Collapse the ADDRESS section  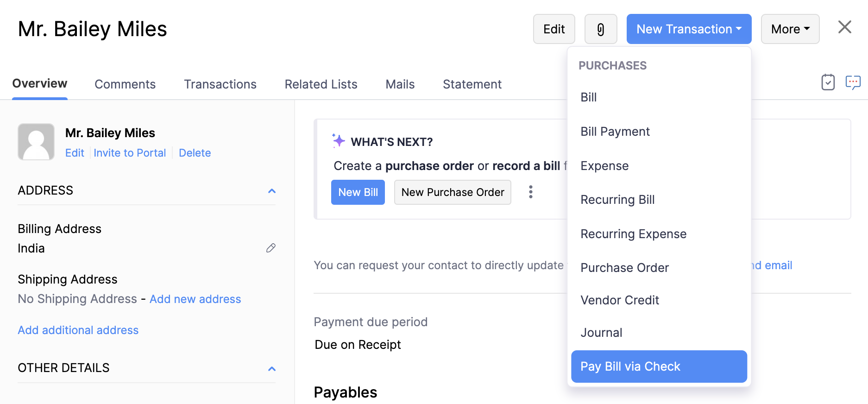click(x=272, y=191)
